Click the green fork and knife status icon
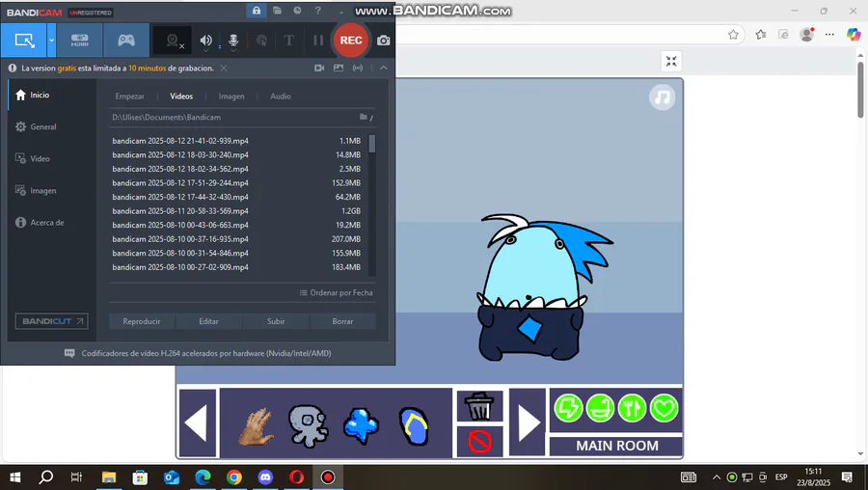The image size is (868, 490). click(632, 408)
